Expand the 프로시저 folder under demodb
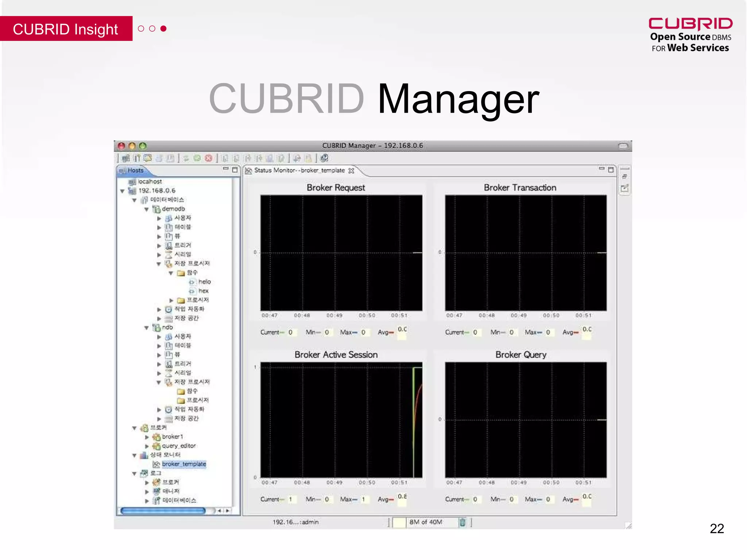The width and height of the screenshot is (747, 560). coord(171,300)
